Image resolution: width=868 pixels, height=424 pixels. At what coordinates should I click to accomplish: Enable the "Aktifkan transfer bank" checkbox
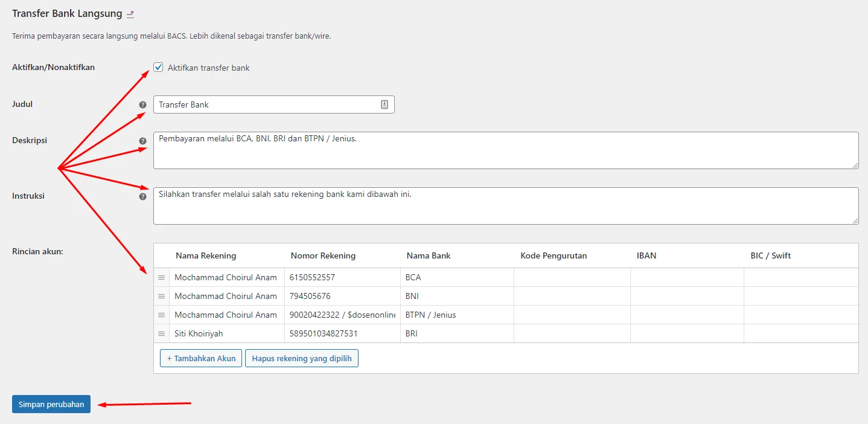(x=158, y=68)
